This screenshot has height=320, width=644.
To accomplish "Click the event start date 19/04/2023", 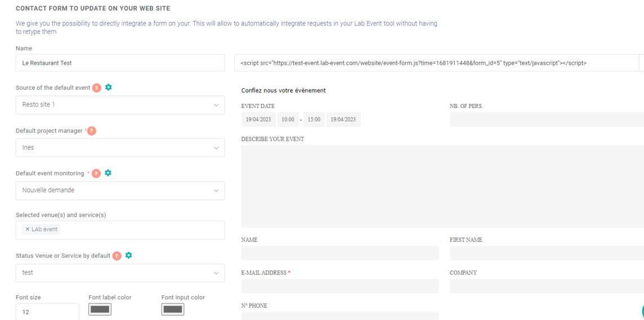I will [x=259, y=120].
